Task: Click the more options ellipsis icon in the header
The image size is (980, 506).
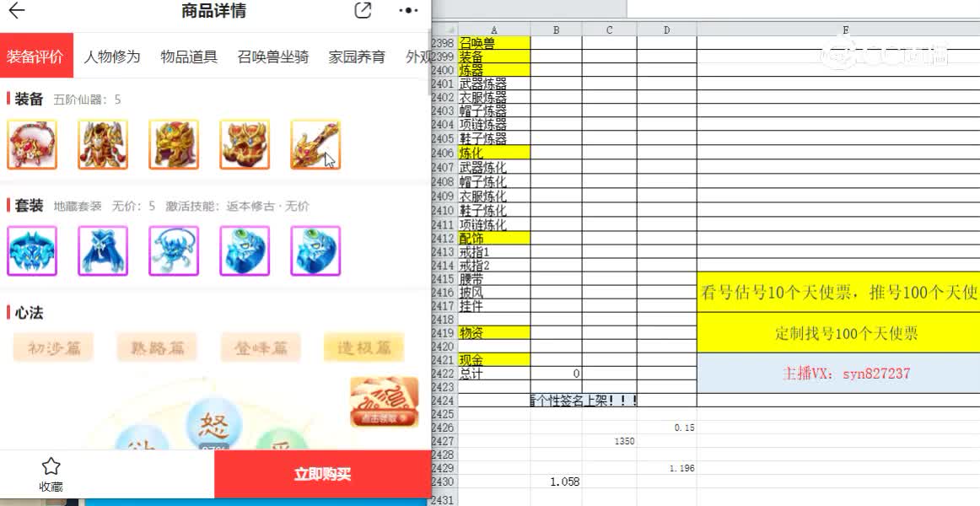Action: click(x=407, y=11)
